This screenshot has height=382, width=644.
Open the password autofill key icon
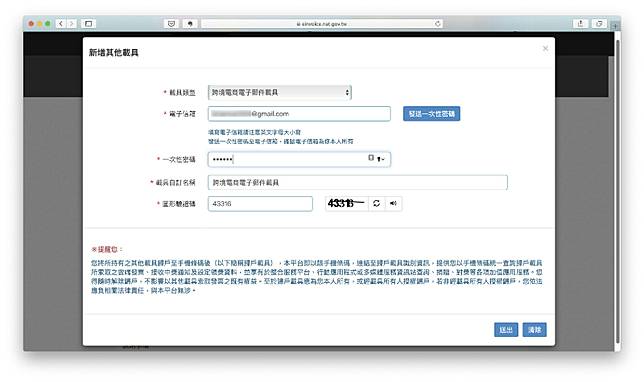(381, 159)
